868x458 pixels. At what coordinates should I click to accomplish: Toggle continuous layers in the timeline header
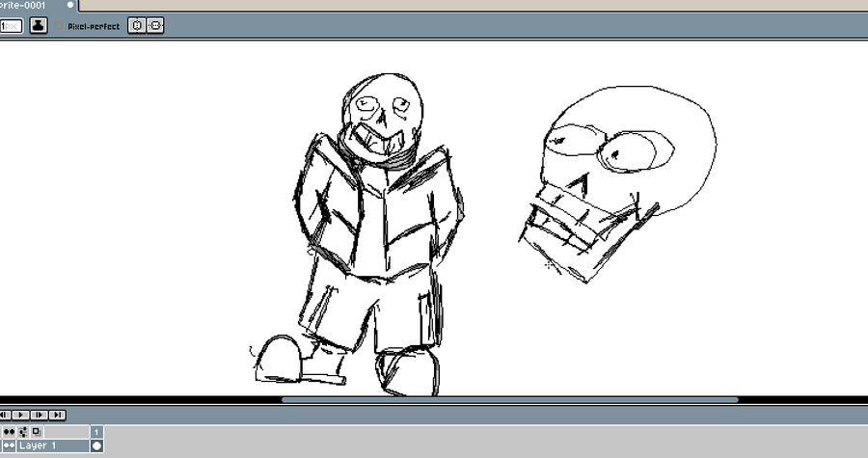[9, 431]
